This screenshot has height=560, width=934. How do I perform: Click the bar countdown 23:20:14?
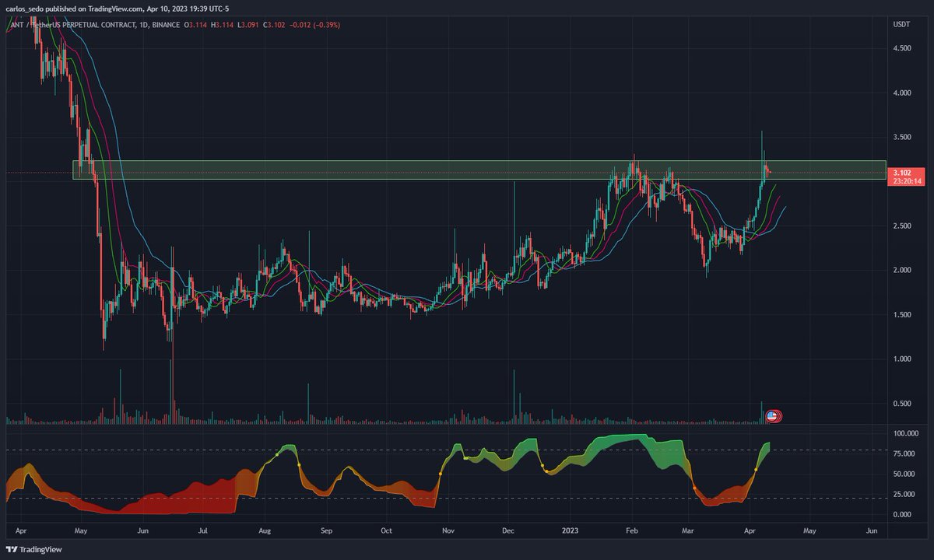908,180
